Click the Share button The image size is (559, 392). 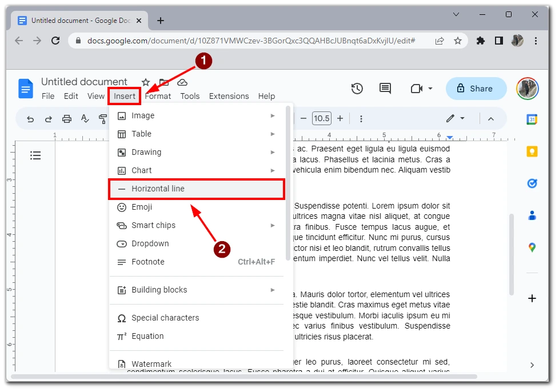[x=476, y=89]
